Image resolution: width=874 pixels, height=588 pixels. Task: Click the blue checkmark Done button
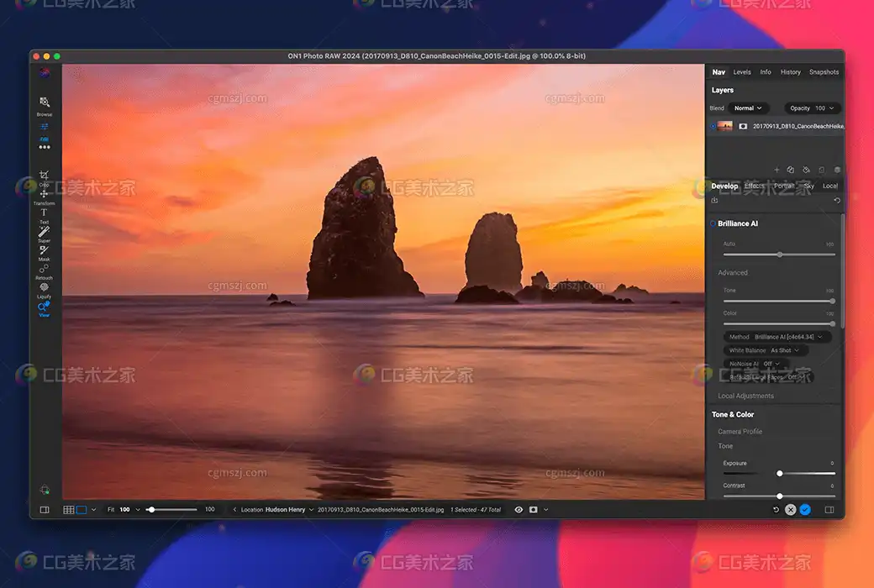pos(805,510)
